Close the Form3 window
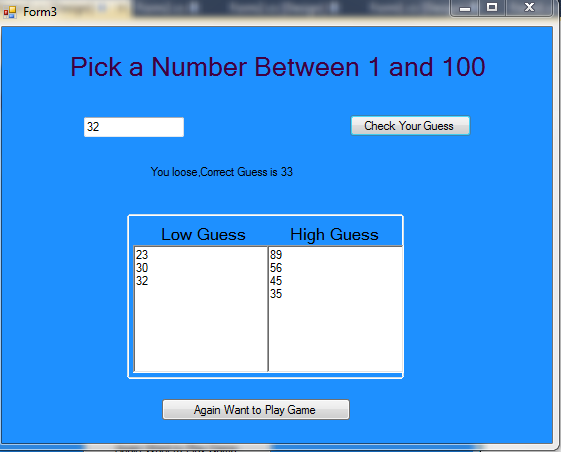This screenshot has height=452, width=561. click(x=529, y=8)
